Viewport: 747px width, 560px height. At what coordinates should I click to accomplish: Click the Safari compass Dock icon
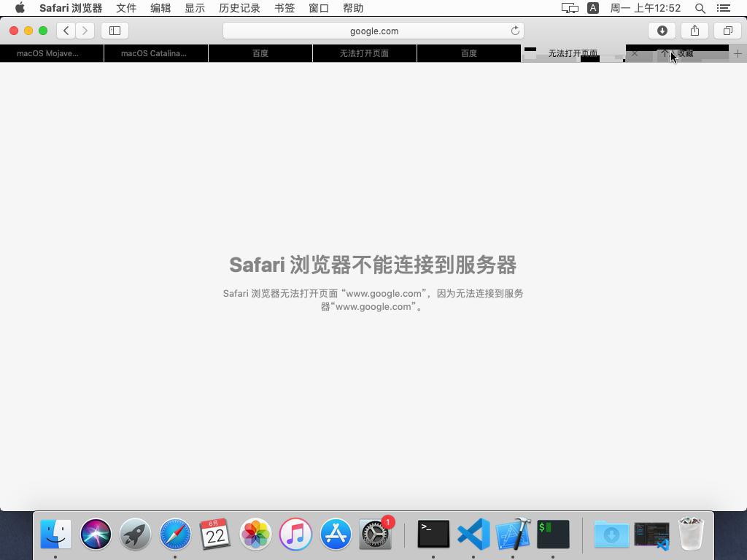pos(175,534)
